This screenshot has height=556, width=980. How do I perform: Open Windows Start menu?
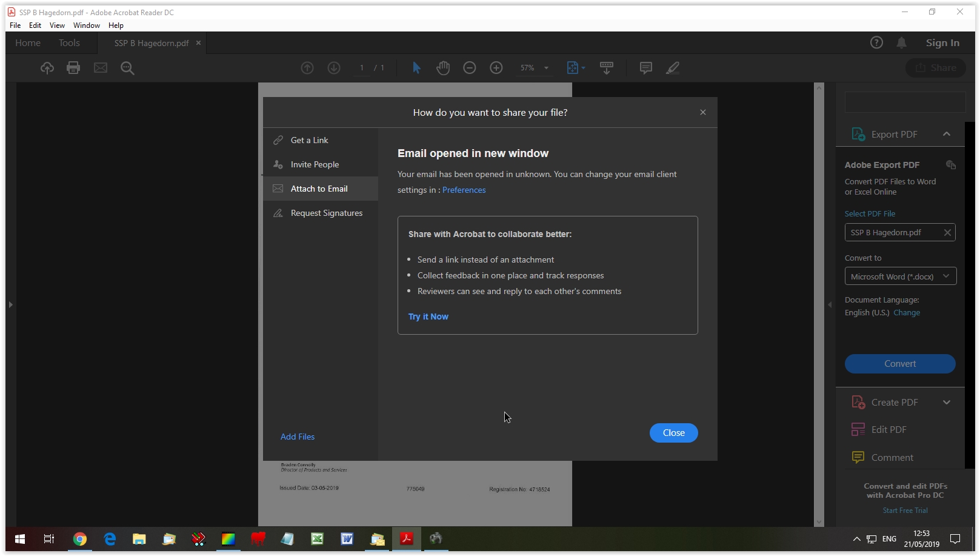pos(20,538)
